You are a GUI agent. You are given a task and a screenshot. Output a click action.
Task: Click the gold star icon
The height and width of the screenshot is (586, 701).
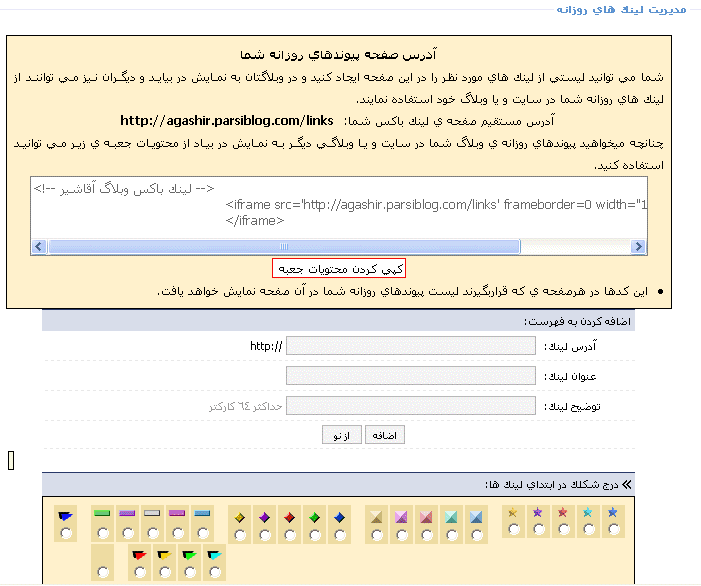pyautogui.click(x=512, y=512)
